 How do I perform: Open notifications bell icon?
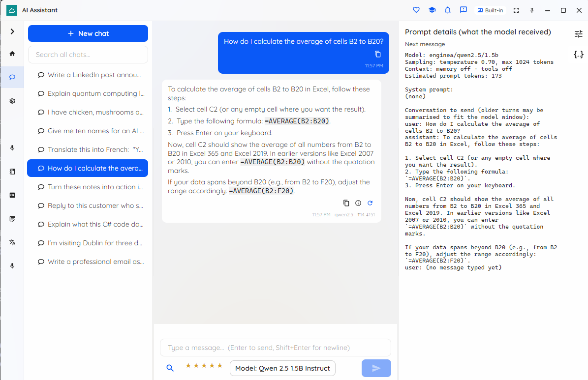pos(448,10)
